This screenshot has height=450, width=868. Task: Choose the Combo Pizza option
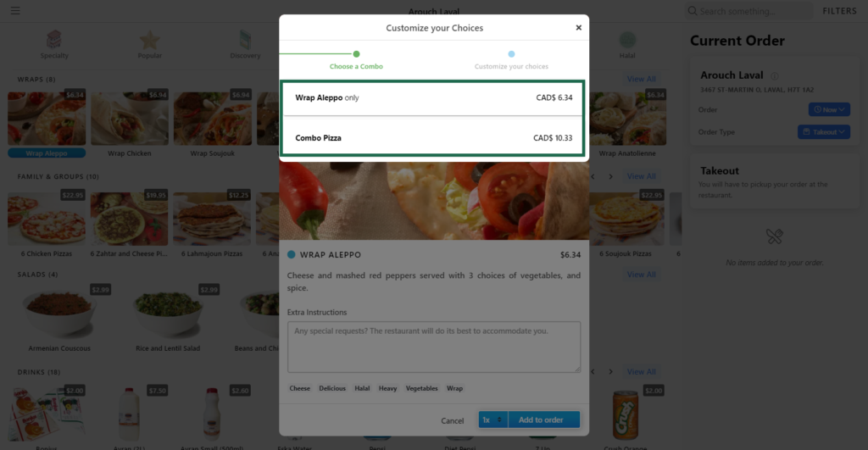click(x=433, y=138)
